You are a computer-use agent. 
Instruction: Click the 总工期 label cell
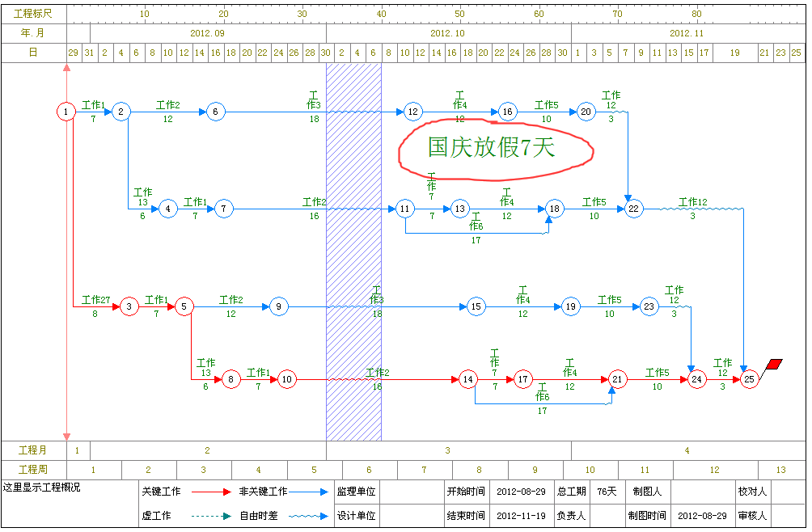pyautogui.click(x=572, y=491)
